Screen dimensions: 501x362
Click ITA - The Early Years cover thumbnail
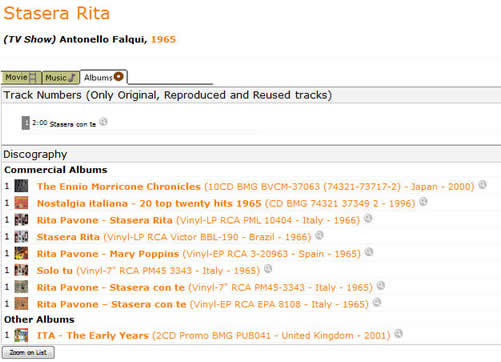tap(21, 335)
